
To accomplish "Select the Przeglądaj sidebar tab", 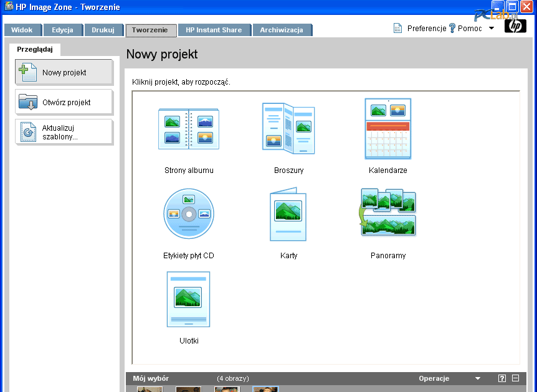I will coord(35,49).
